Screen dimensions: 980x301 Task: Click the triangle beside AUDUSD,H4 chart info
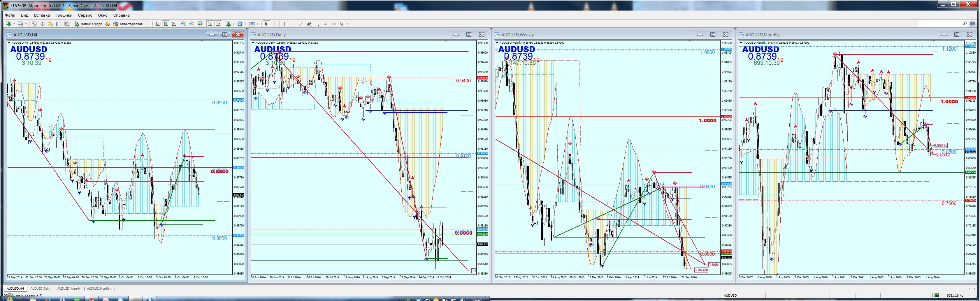(10, 43)
